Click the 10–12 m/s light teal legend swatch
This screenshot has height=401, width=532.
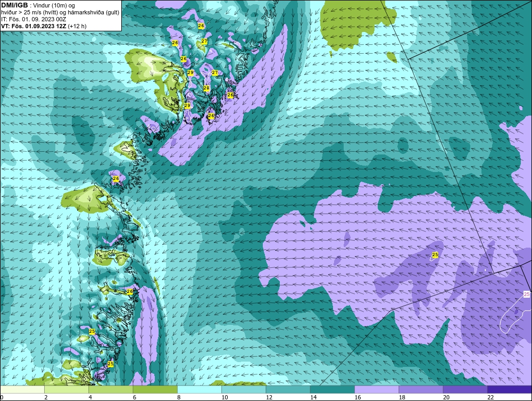click(244, 389)
